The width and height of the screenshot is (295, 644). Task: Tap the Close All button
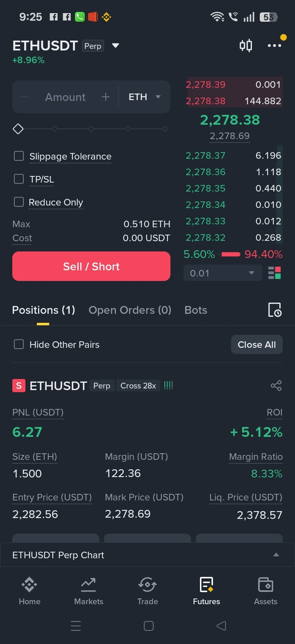click(x=257, y=345)
